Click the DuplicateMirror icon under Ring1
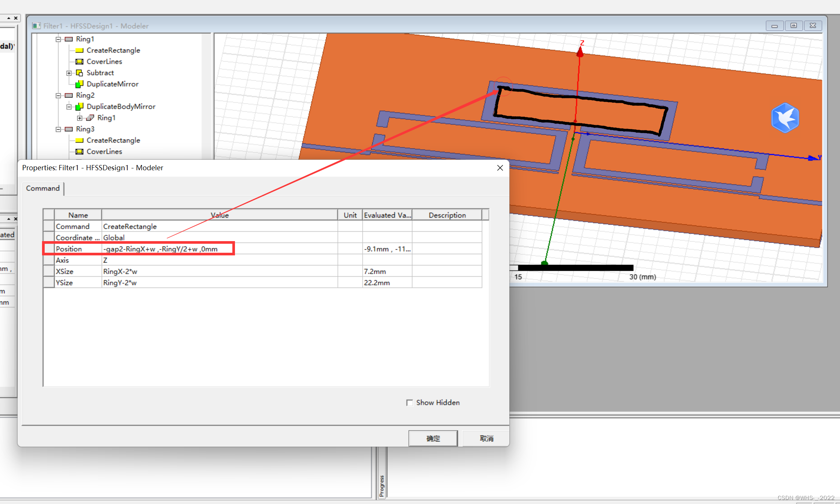Viewport: 840px width, 504px height. click(79, 84)
